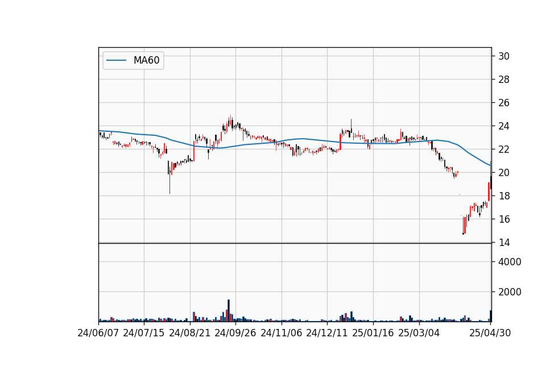Click the price axis value 14
This screenshot has width=546, height=392.
504,243
